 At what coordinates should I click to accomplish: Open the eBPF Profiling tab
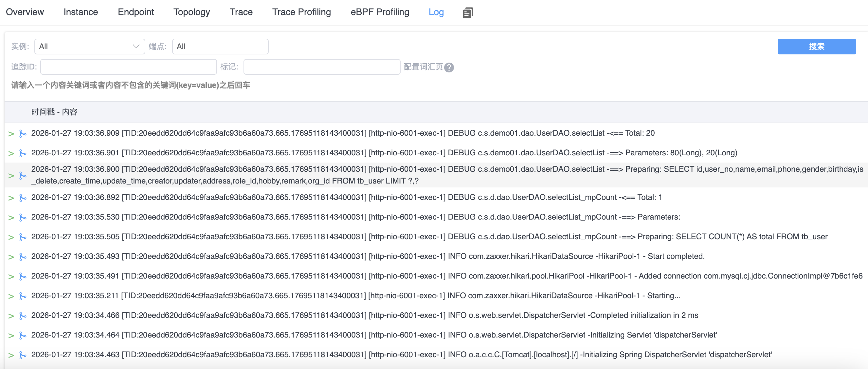[379, 12]
